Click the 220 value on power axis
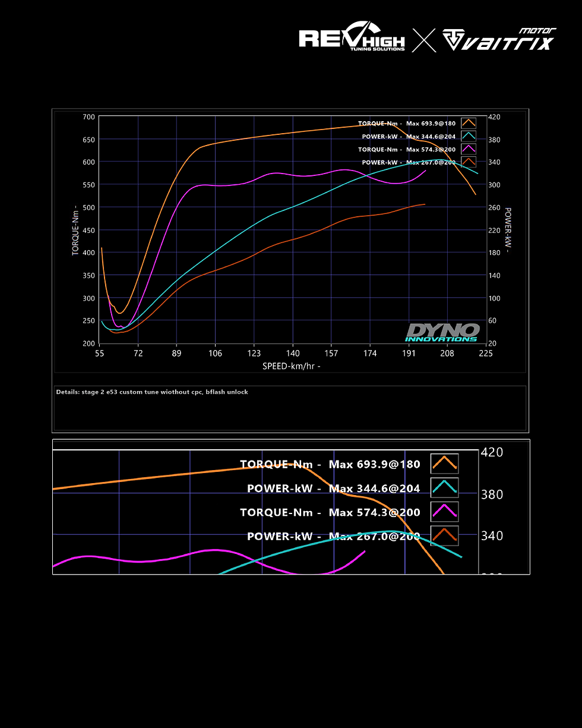This screenshot has height=728, width=582. pyautogui.click(x=495, y=230)
